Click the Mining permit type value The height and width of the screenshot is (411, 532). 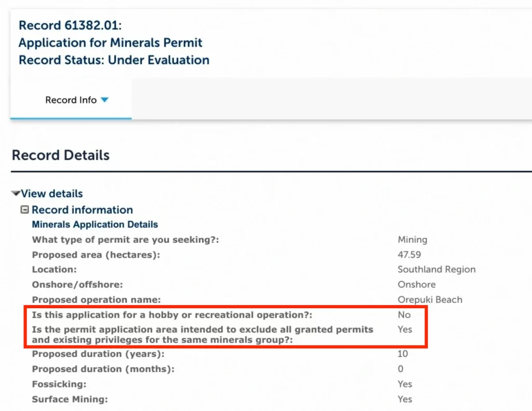coord(413,240)
